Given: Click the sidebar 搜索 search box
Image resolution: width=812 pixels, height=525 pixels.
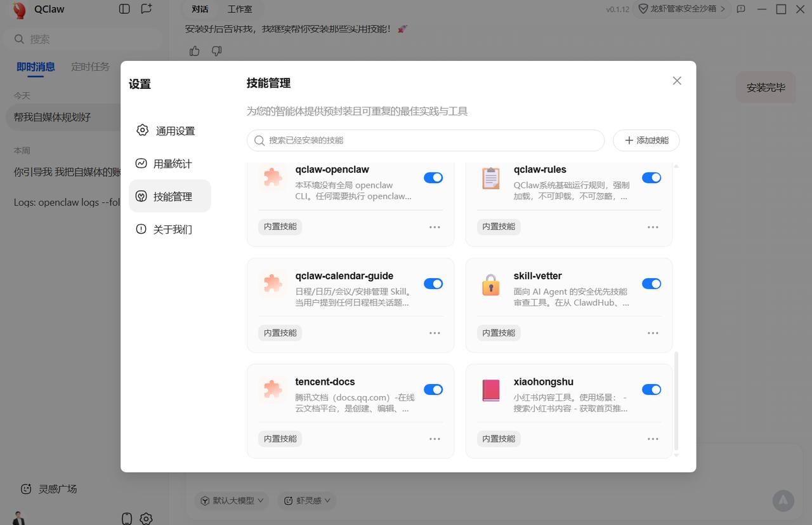Looking at the screenshot, I should click(84, 39).
